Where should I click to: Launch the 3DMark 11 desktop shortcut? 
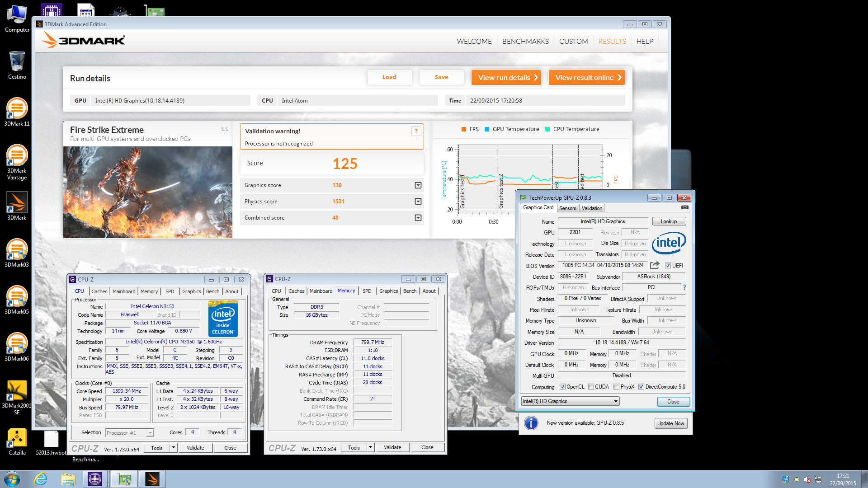(17, 112)
